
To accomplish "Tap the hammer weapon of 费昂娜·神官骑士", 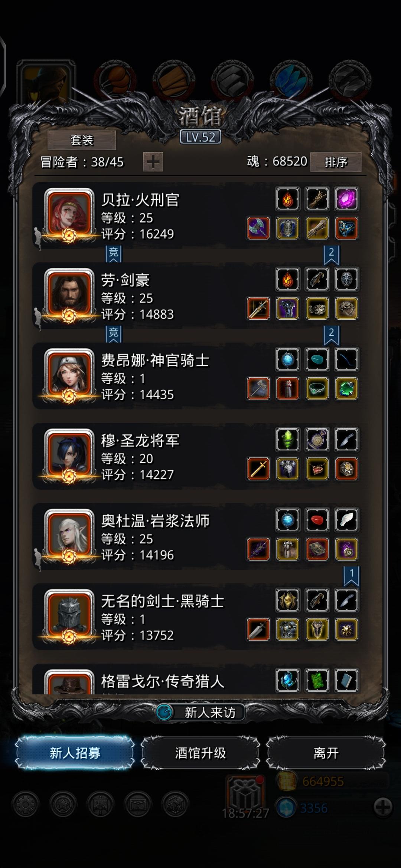I will pyautogui.click(x=258, y=389).
